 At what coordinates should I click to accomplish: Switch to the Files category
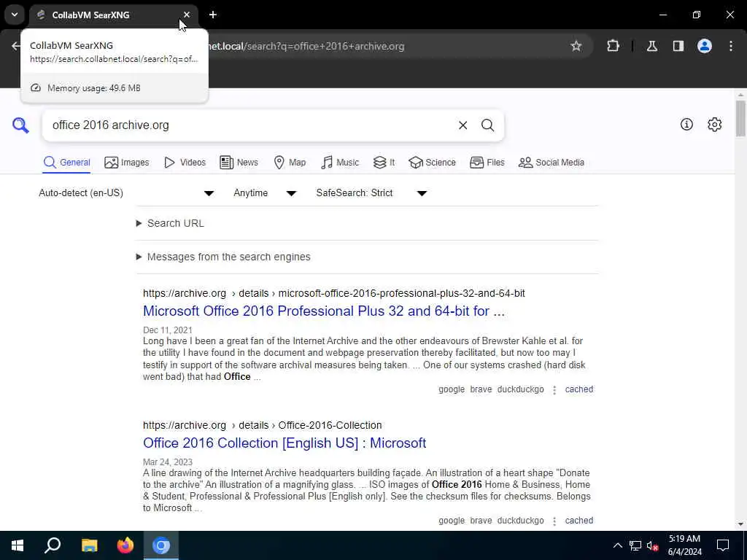tap(487, 163)
